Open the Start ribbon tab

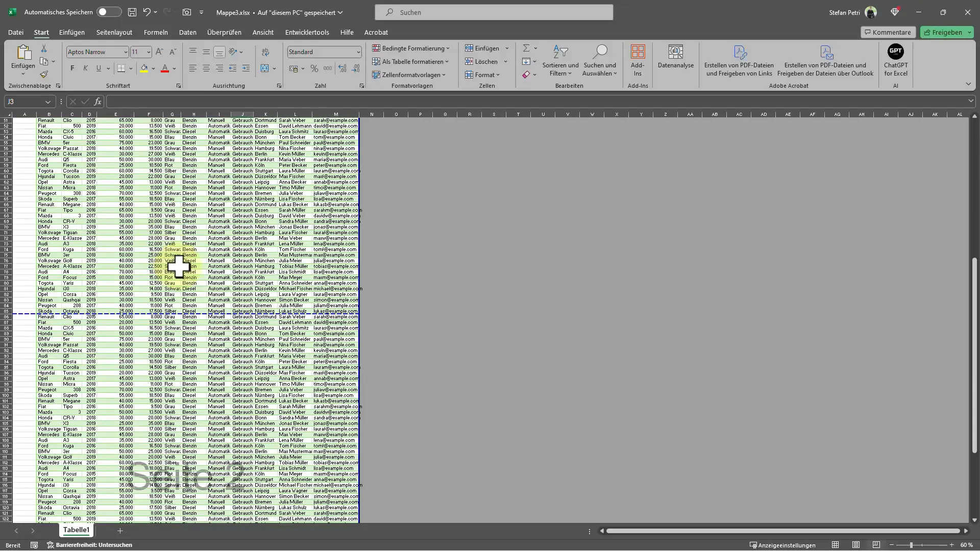coord(41,32)
